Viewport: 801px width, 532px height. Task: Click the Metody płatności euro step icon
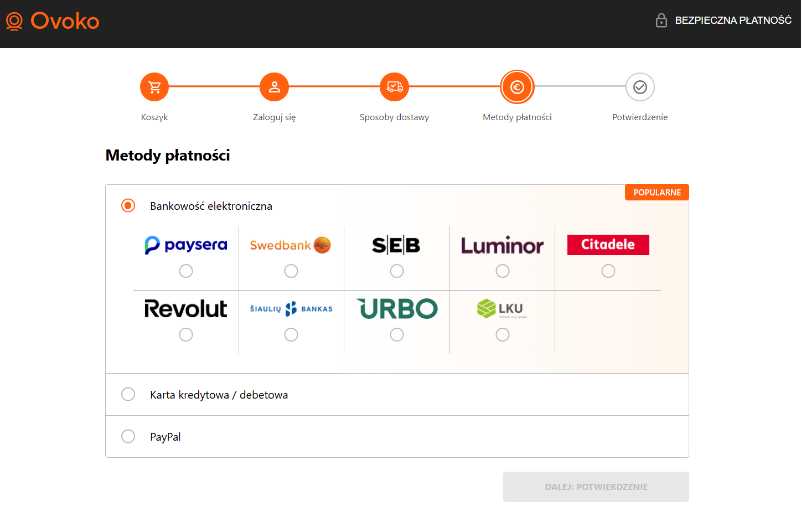click(517, 87)
